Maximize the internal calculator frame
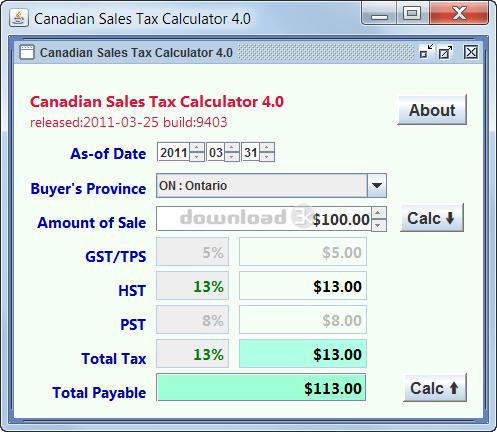497x432 pixels. coord(446,52)
